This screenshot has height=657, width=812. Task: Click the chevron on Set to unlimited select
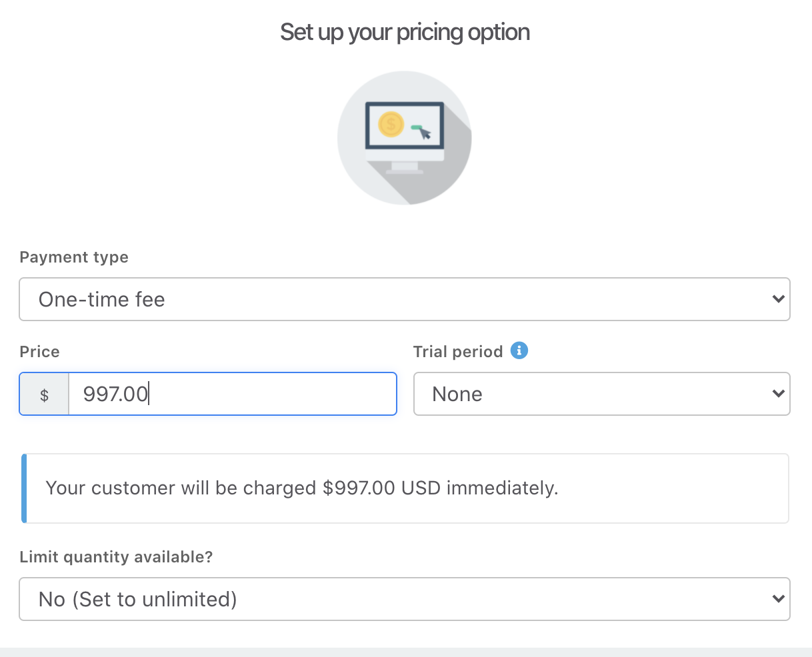click(777, 599)
